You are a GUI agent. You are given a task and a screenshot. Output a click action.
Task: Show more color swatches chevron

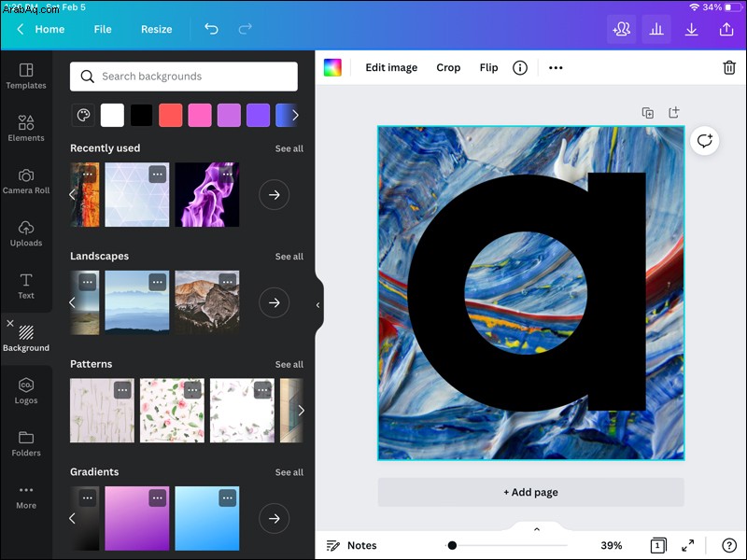point(295,115)
